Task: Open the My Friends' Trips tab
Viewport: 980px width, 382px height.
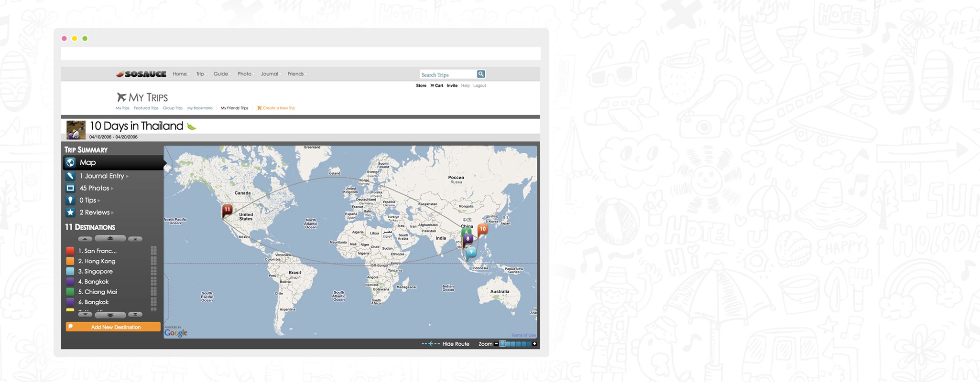Action: (234, 108)
